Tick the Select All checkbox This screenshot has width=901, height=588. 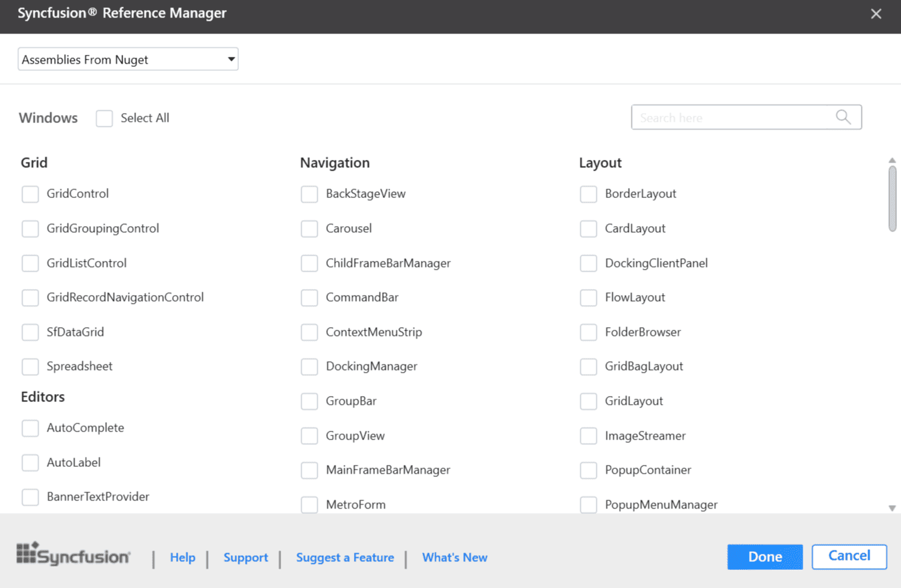click(104, 118)
